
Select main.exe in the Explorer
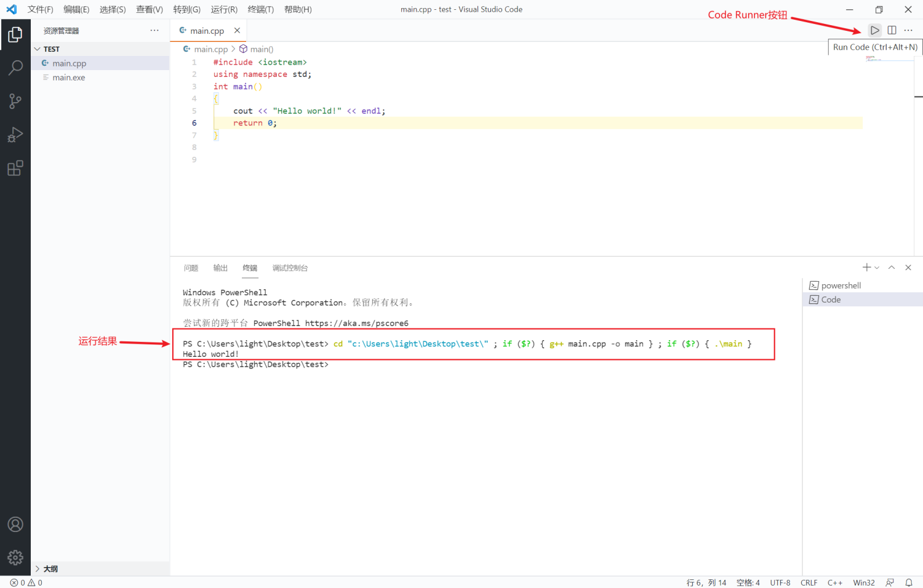[68, 77]
